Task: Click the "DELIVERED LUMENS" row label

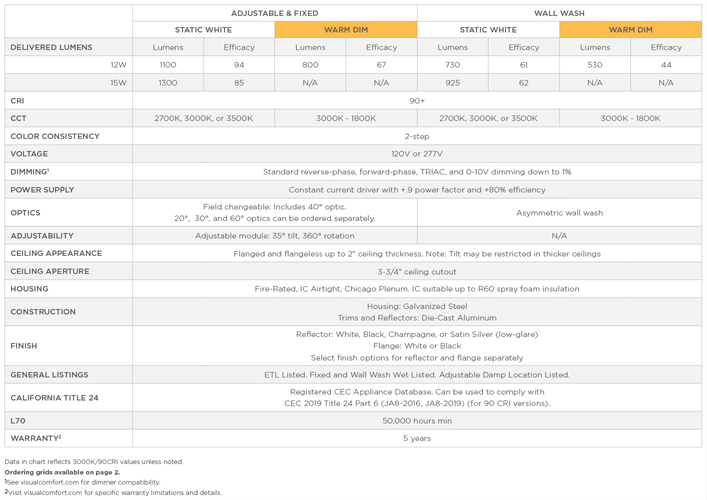Action: click(52, 47)
